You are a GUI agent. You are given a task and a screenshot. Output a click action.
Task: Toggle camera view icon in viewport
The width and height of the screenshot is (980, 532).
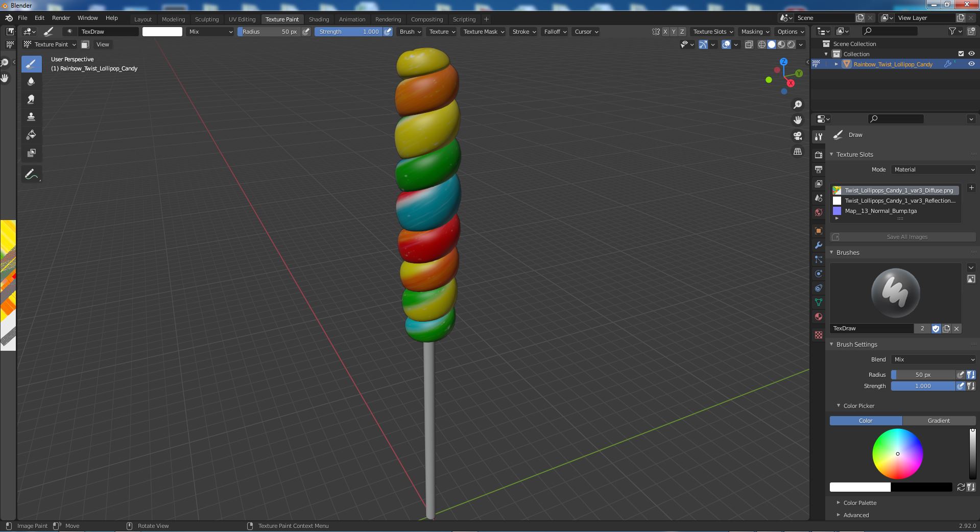pyautogui.click(x=798, y=136)
